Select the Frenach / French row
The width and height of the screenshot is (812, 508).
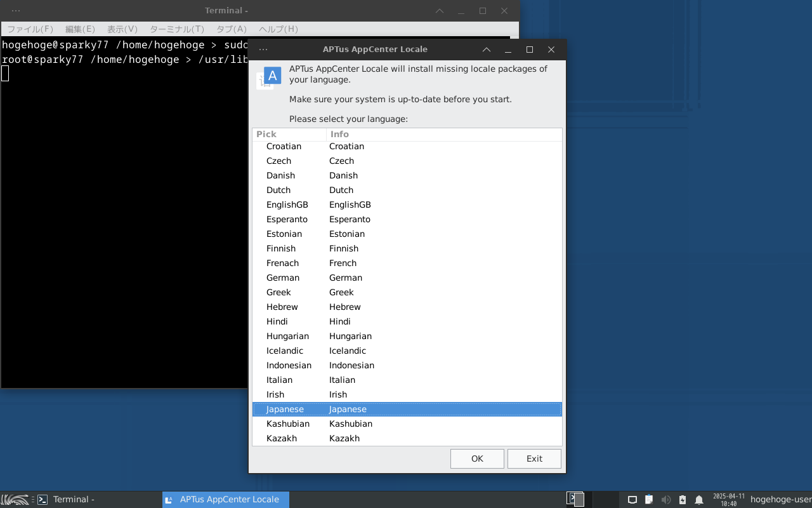(407, 263)
